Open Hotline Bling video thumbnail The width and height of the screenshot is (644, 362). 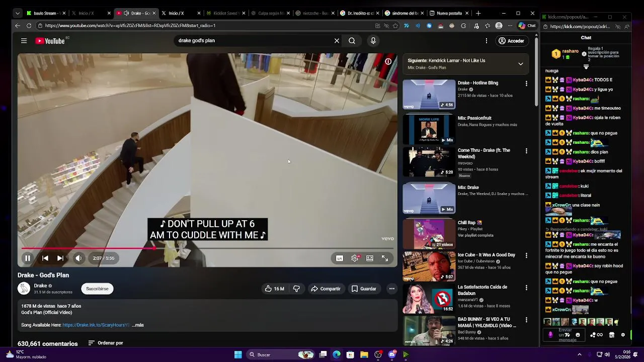429,94
